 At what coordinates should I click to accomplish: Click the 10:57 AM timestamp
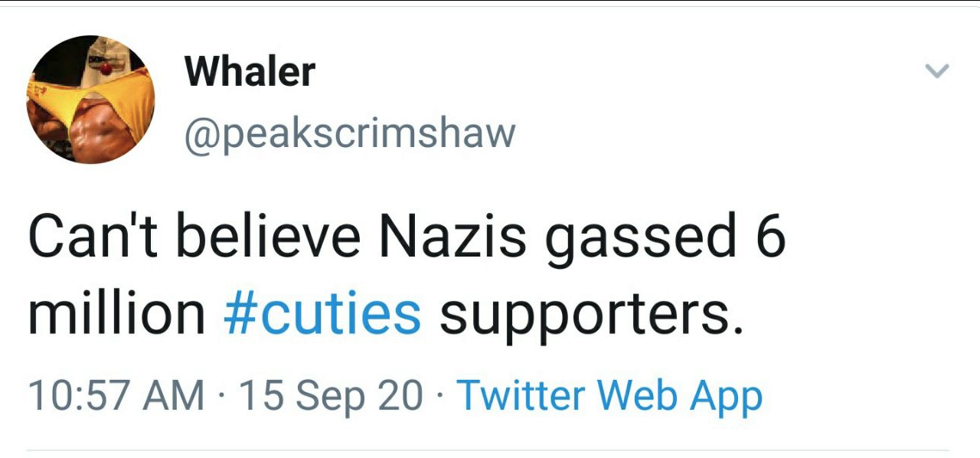click(x=116, y=396)
